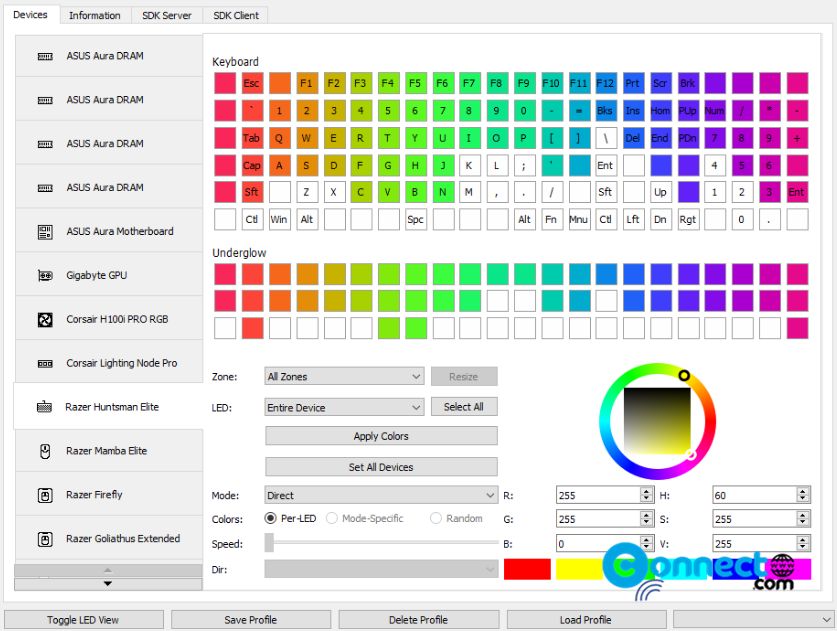Open the profile selection dropdown

pyautogui.click(x=753, y=620)
